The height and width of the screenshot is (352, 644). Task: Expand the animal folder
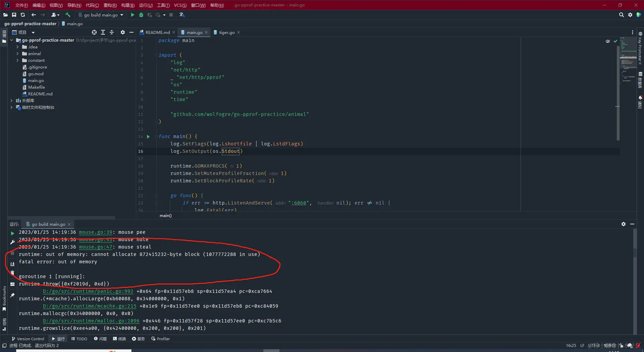click(x=17, y=54)
